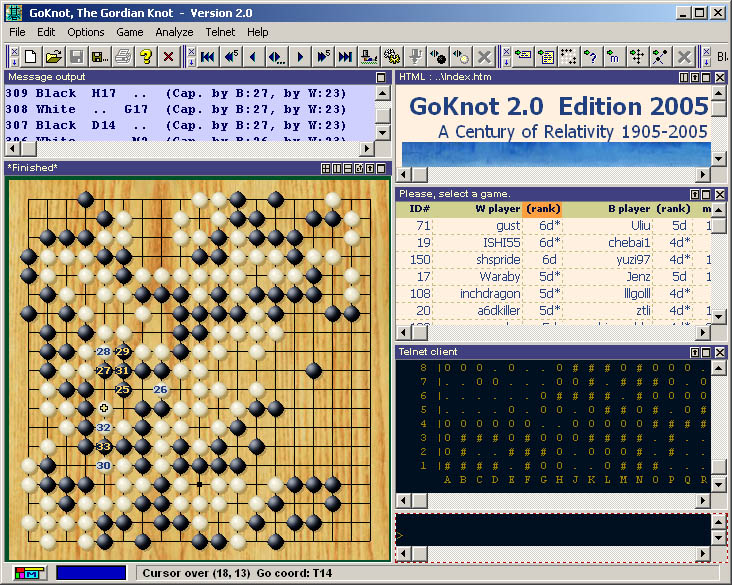Viewport: 732px width, 585px height.
Task: Click the Save As floppy icon with dots
Action: (99, 57)
